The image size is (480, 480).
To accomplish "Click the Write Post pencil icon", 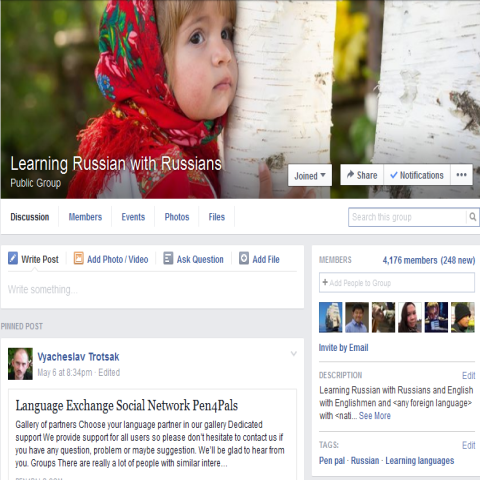I will coord(13,258).
